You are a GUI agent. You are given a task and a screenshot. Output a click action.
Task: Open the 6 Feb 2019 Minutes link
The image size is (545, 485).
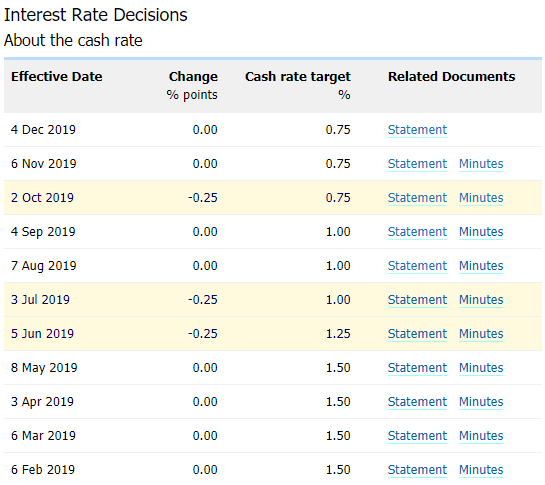click(x=481, y=470)
